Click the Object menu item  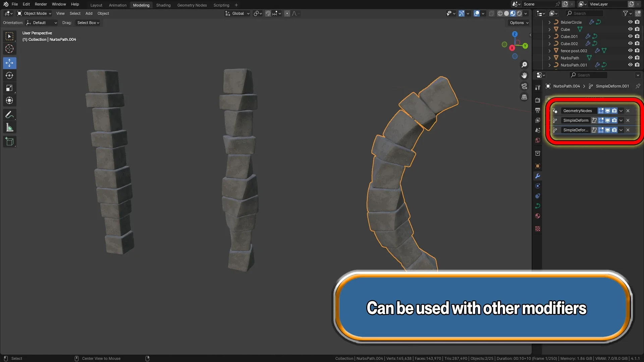click(103, 13)
